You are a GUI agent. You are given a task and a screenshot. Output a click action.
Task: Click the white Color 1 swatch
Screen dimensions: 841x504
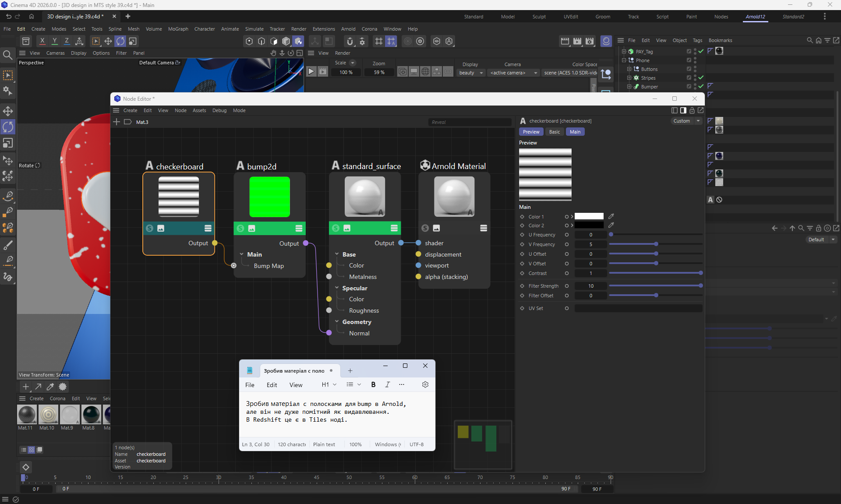coord(589,216)
